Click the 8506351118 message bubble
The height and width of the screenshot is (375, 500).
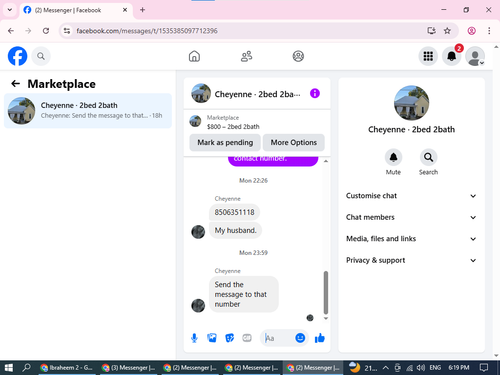pos(234,212)
